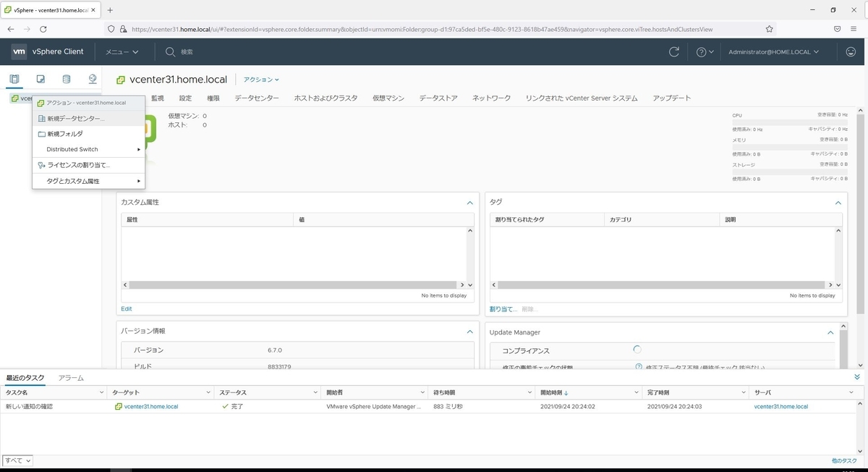Click the search magnifier icon
The height and width of the screenshot is (472, 868).
click(x=171, y=51)
